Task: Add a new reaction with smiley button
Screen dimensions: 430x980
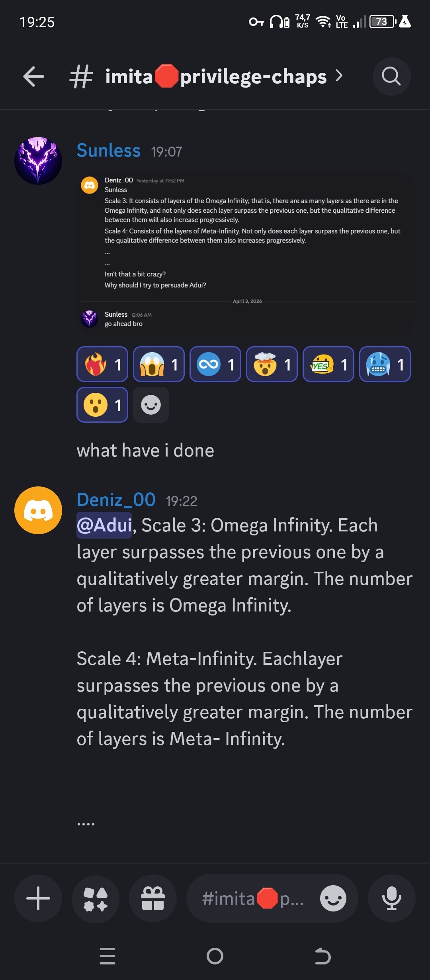Action: (151, 405)
